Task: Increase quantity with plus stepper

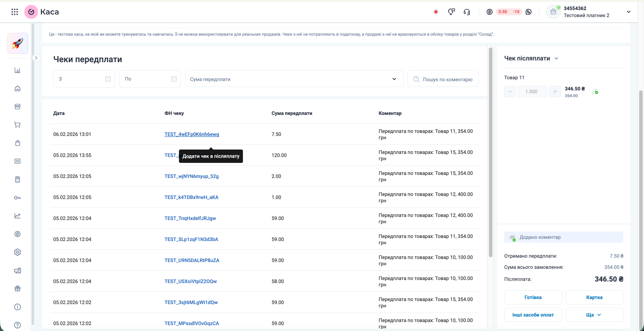Action: pos(555,91)
